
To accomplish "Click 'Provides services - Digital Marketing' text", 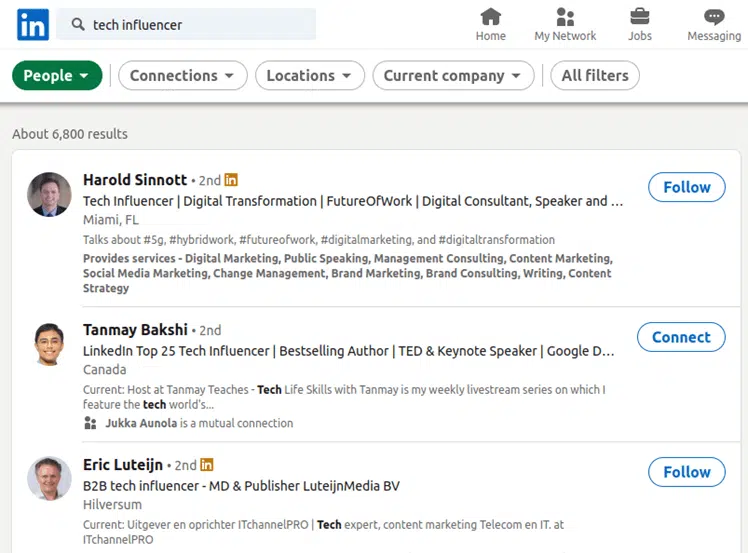I will pyautogui.click(x=348, y=273).
